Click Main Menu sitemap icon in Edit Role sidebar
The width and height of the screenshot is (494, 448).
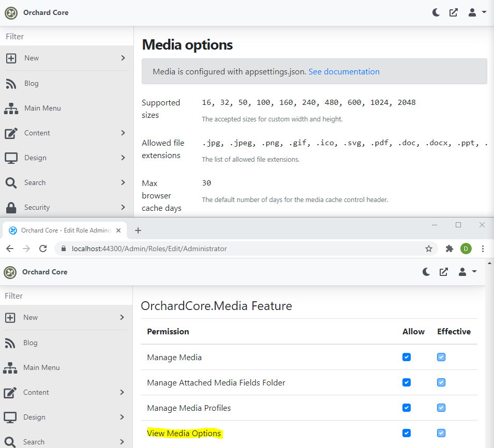coord(10,368)
